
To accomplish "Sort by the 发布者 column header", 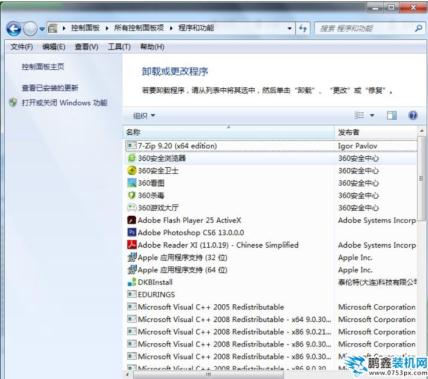I will (376, 132).
